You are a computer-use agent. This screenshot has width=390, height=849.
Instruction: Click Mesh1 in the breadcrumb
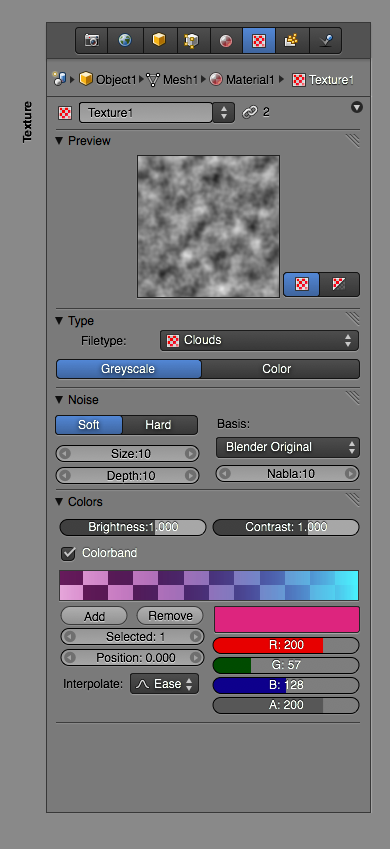pyautogui.click(x=180, y=80)
